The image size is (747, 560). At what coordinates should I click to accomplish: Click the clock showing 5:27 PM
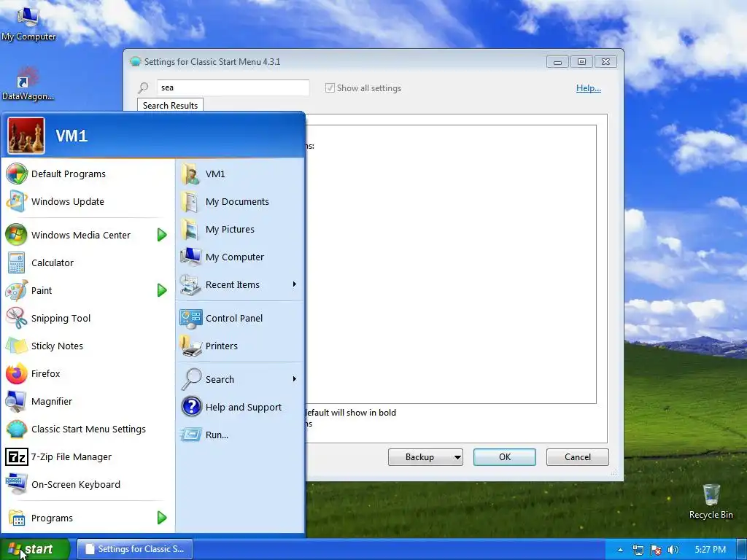(x=710, y=550)
